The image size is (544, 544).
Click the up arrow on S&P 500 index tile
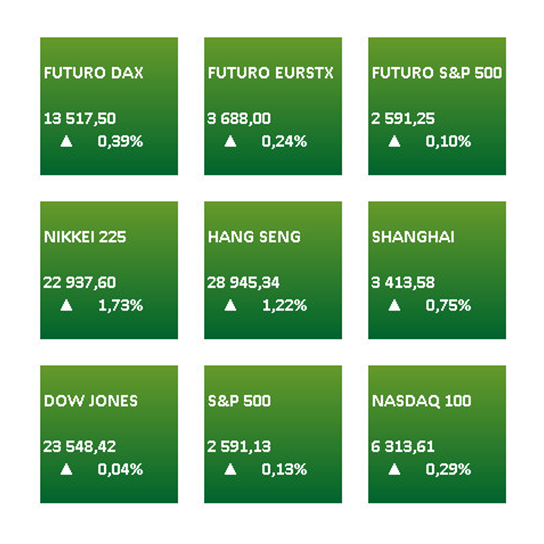tap(230, 469)
